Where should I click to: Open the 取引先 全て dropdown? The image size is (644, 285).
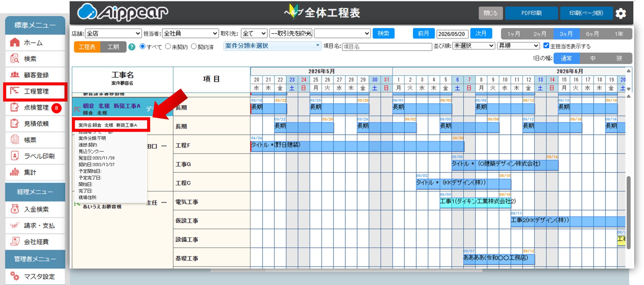(254, 33)
